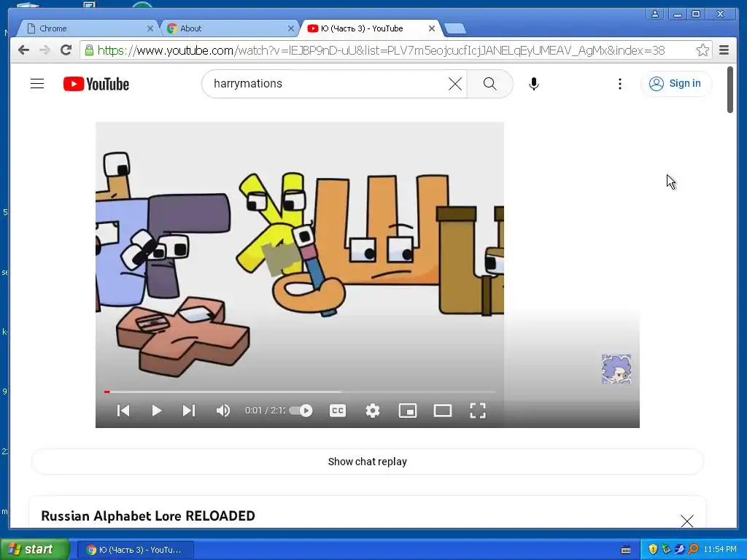
Task: Click the taskbar clock 11:54 PM
Action: point(720,550)
